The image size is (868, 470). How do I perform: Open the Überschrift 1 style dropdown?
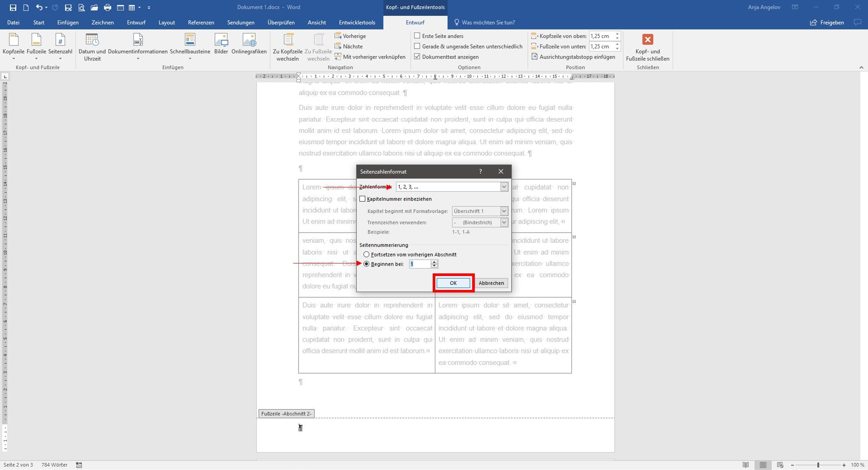click(x=504, y=211)
